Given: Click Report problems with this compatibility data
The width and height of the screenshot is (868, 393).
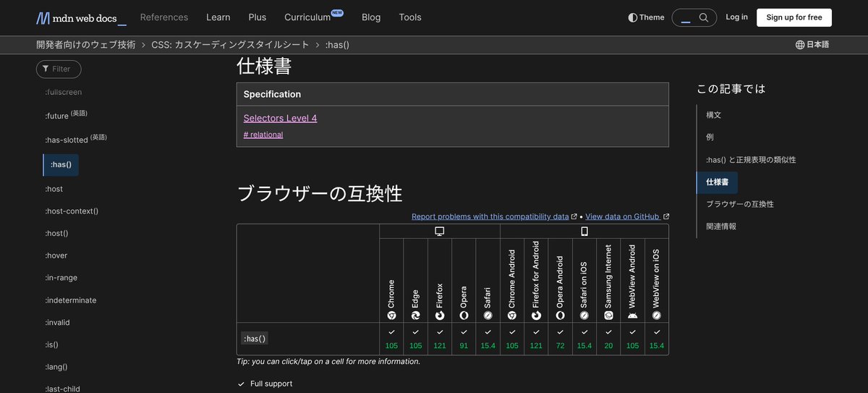Looking at the screenshot, I should pyautogui.click(x=490, y=216).
